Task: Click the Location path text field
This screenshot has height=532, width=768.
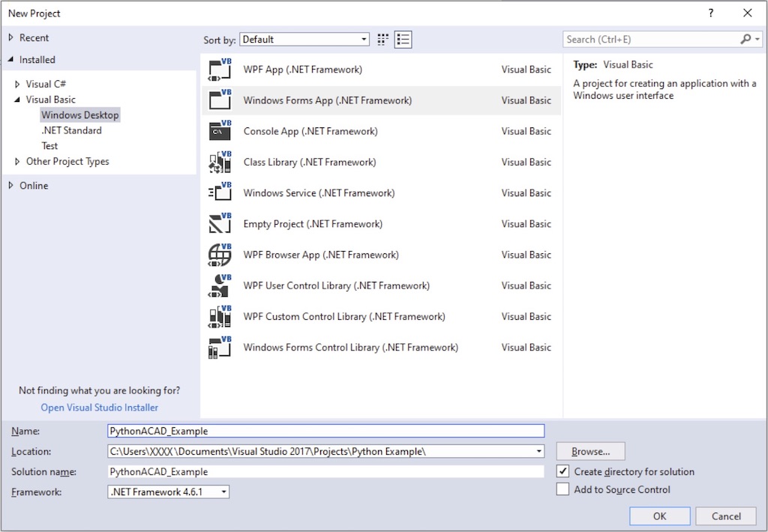Action: [320, 451]
